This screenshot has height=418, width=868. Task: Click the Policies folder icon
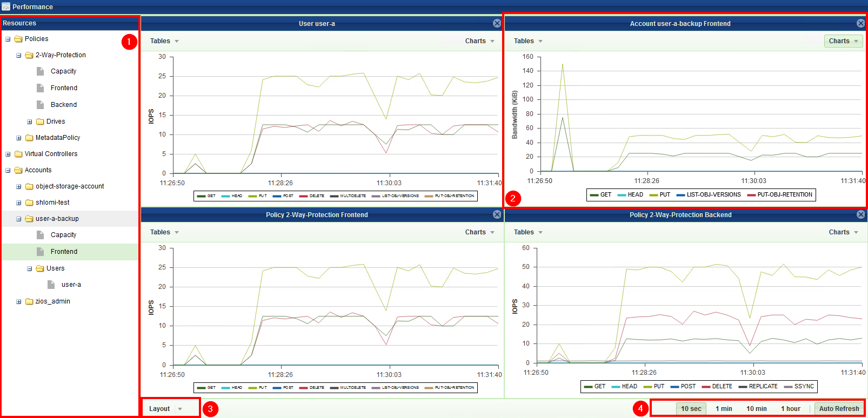pos(18,39)
